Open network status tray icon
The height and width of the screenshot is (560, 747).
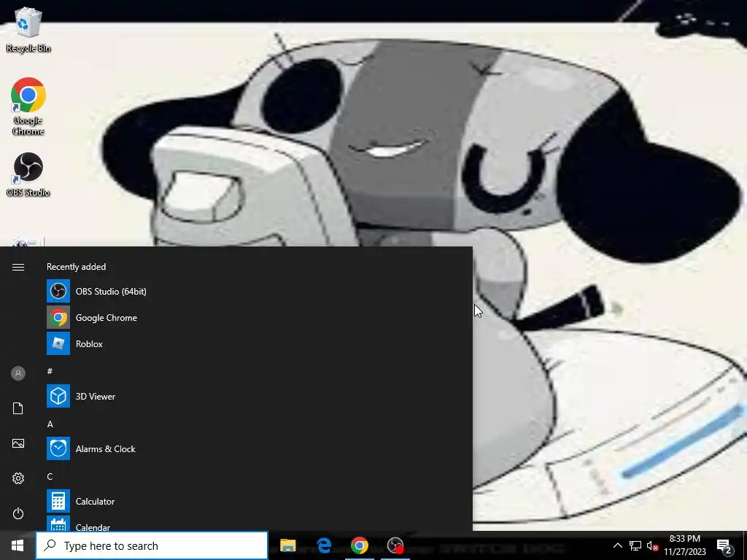pyautogui.click(x=635, y=545)
